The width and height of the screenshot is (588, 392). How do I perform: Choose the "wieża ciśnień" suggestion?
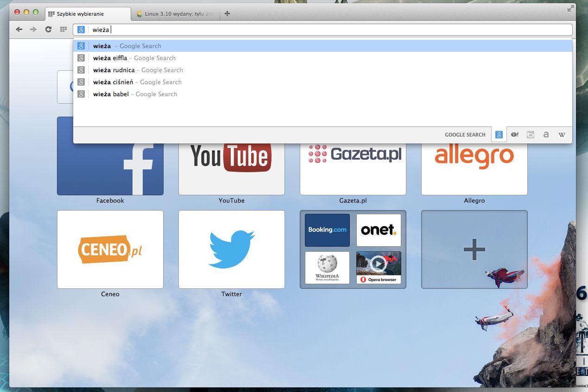(x=322, y=82)
